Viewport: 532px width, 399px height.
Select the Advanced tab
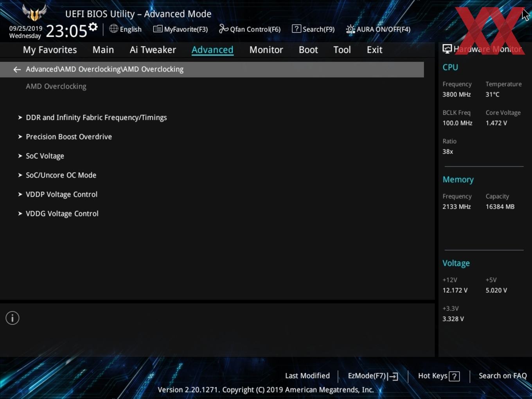pyautogui.click(x=212, y=50)
